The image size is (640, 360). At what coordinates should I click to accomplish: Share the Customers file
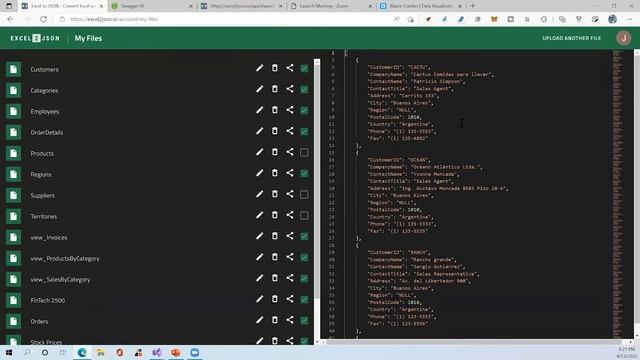[x=290, y=68]
